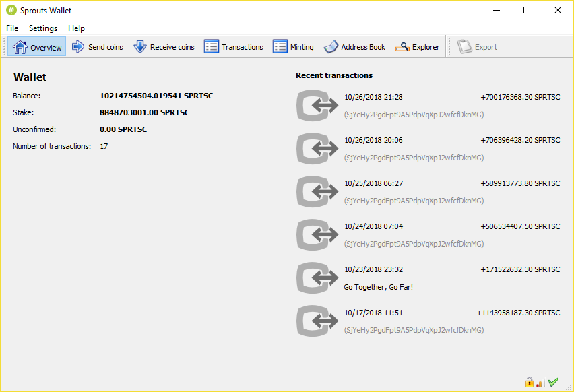Image resolution: width=574 pixels, height=392 pixels.
Task: Click the Export clipboard icon
Action: pyautogui.click(x=465, y=47)
